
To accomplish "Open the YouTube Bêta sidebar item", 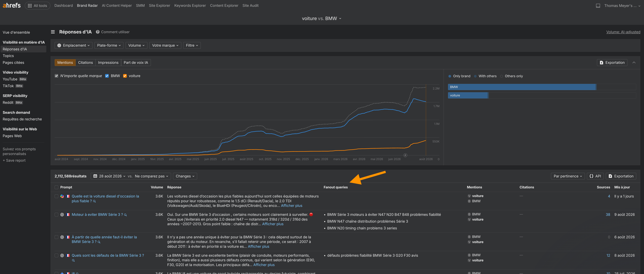I will tap(15, 79).
